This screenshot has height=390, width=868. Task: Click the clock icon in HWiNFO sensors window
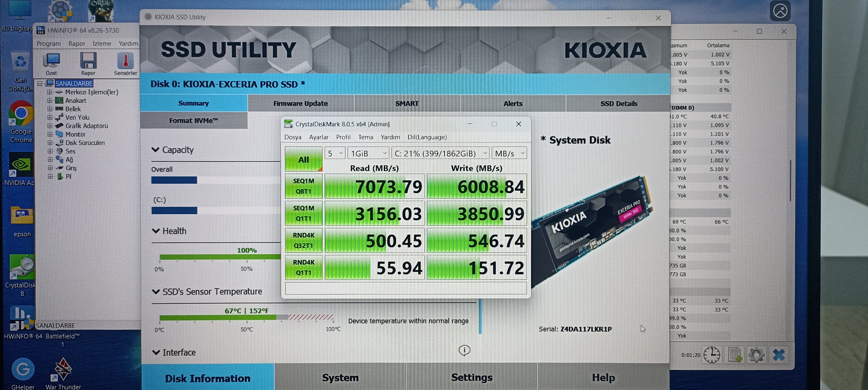click(x=712, y=355)
